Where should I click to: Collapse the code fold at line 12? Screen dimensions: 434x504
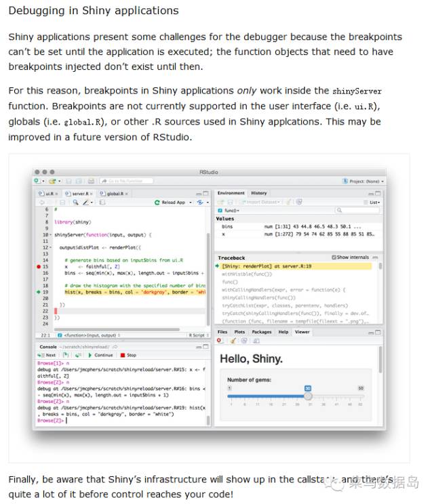point(50,247)
